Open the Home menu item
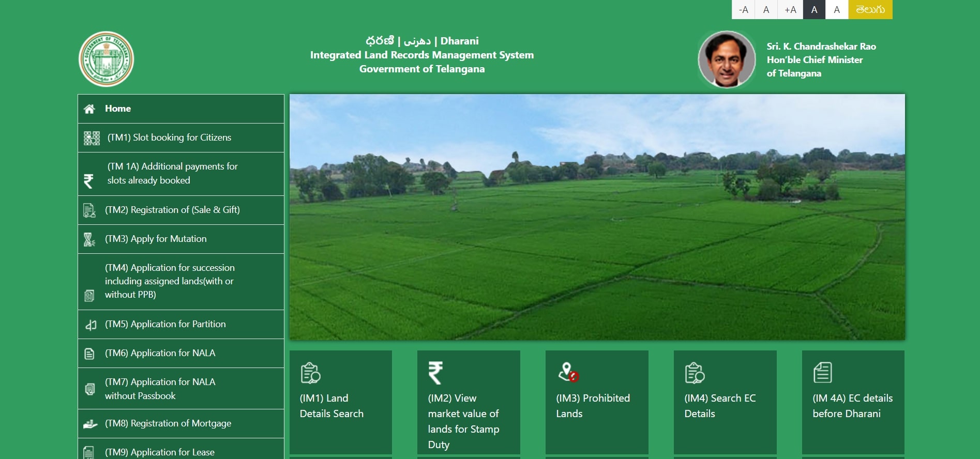Image resolution: width=980 pixels, height=459 pixels. click(x=181, y=109)
